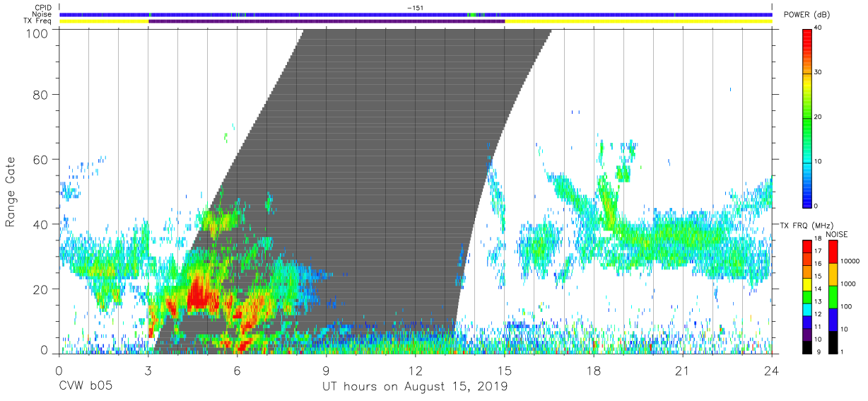
Task: Click the blue Noise strip above the plot
Action: click(x=416, y=14)
